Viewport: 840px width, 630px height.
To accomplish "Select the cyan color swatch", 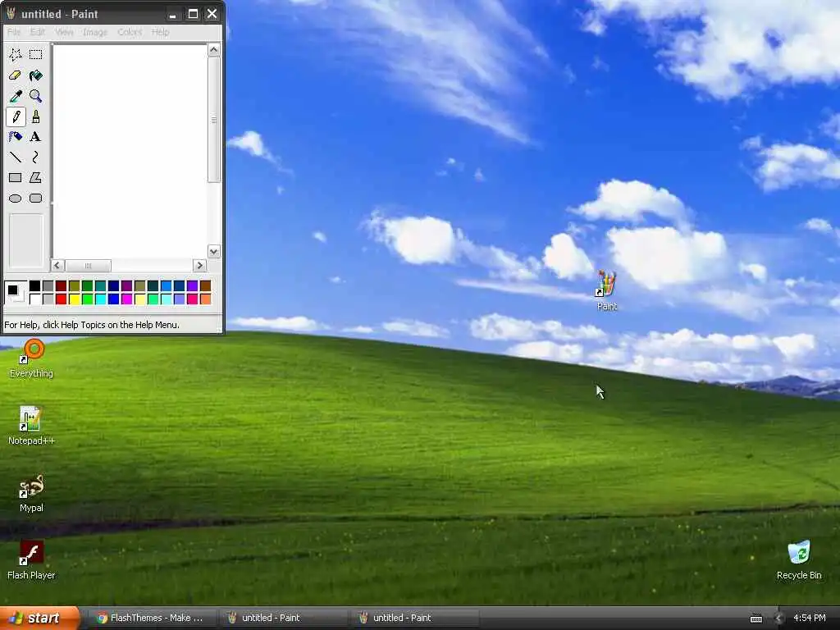I will pyautogui.click(x=100, y=299).
